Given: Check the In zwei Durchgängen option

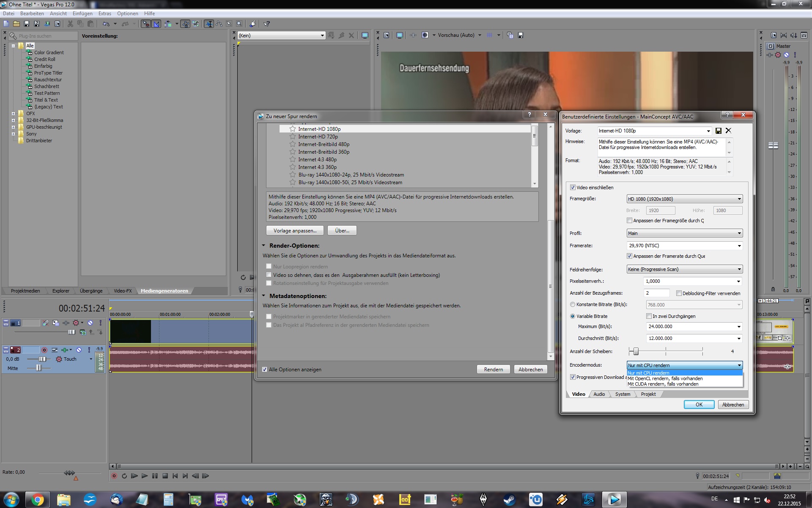Looking at the screenshot, I should [x=649, y=316].
